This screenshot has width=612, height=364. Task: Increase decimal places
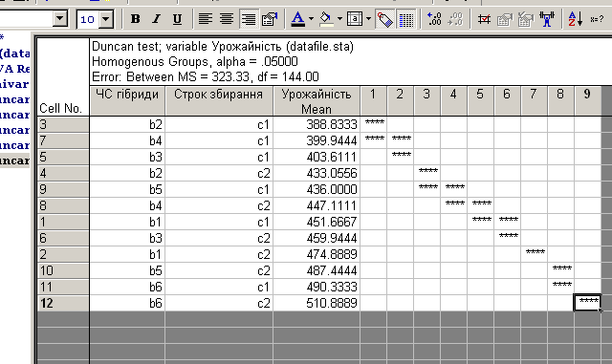point(434,19)
